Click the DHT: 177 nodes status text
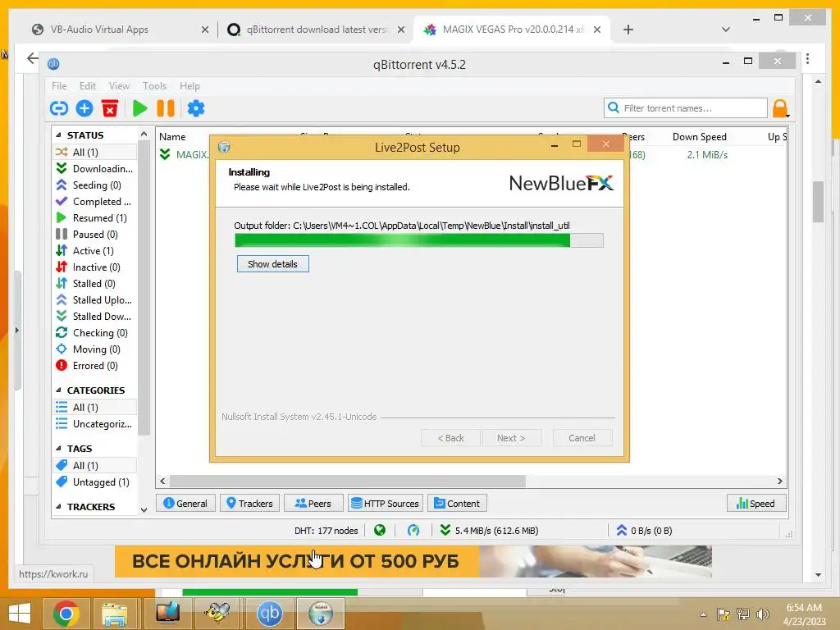Image resolution: width=840 pixels, height=630 pixels. [x=326, y=531]
